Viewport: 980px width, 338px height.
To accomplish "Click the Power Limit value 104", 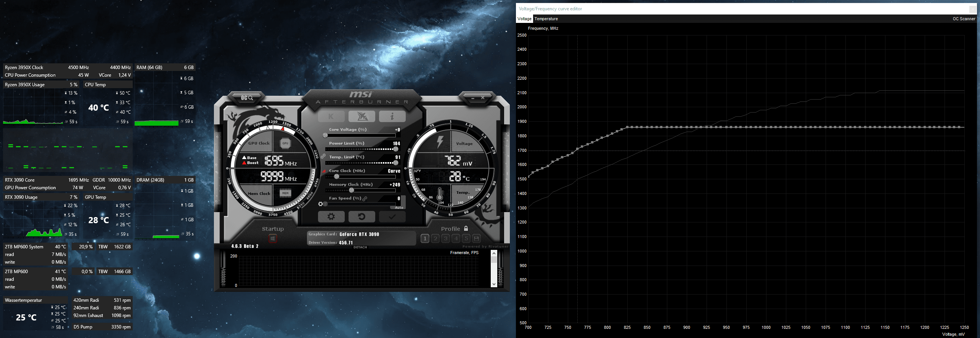I will pyautogui.click(x=397, y=143).
